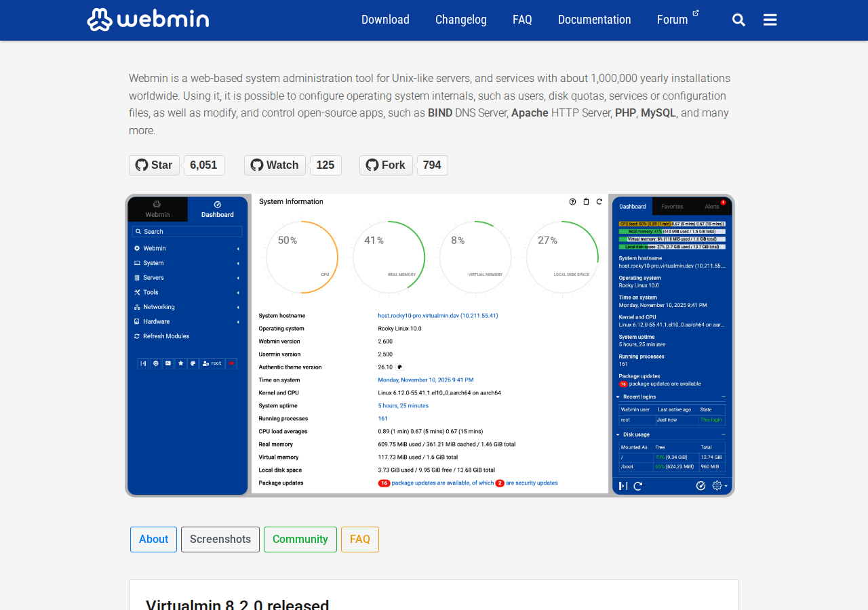868x610 pixels.
Task: Click the palette theme icon in the sidebar toolbar
Action: pyautogui.click(x=193, y=363)
